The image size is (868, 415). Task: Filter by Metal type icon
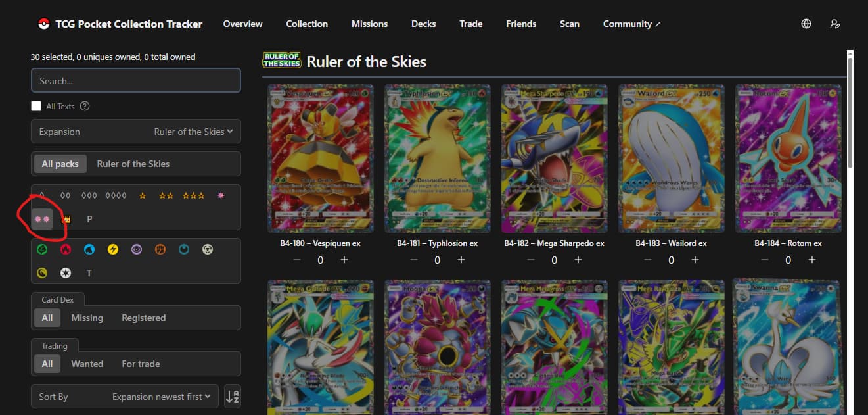pos(208,249)
